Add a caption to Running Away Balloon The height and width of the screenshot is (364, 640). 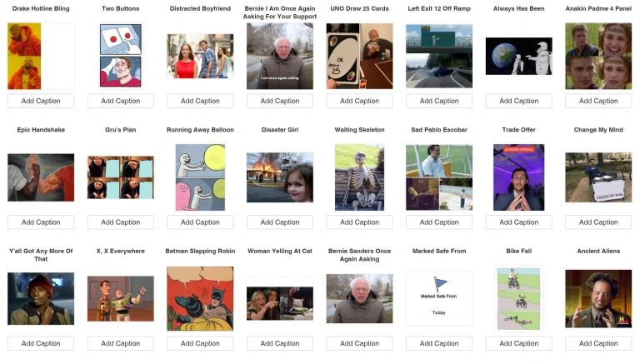point(200,222)
